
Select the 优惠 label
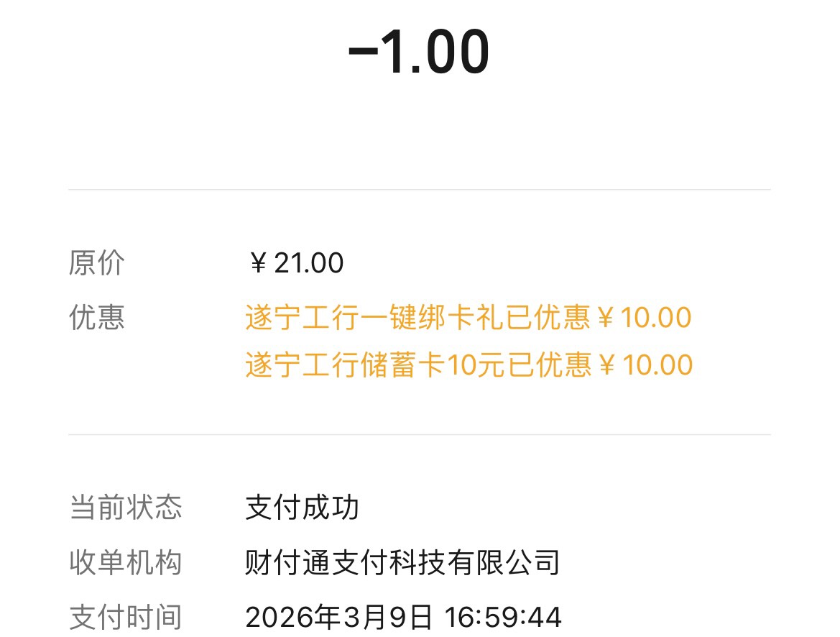pyautogui.click(x=97, y=317)
